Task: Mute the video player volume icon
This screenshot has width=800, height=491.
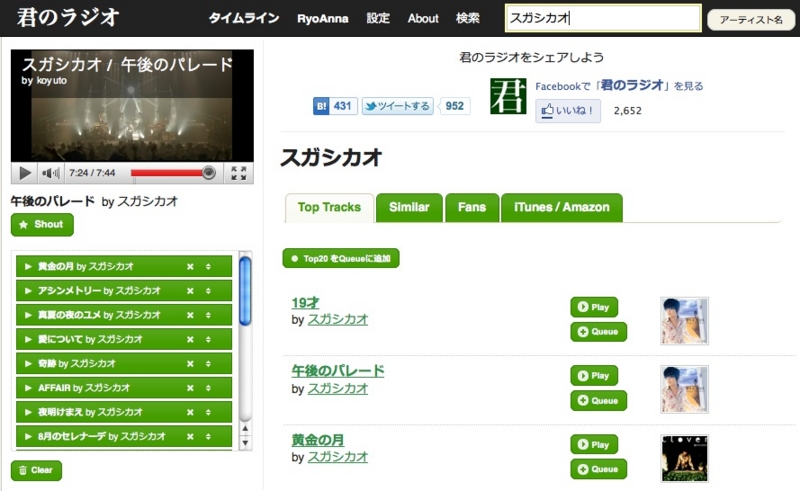Action: point(51,173)
